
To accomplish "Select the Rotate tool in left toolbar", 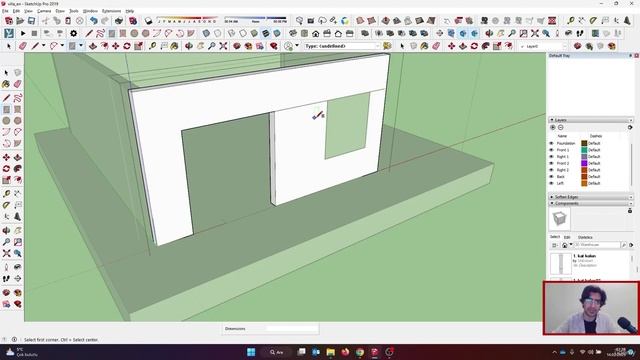I will pyautogui.click(x=6, y=169).
